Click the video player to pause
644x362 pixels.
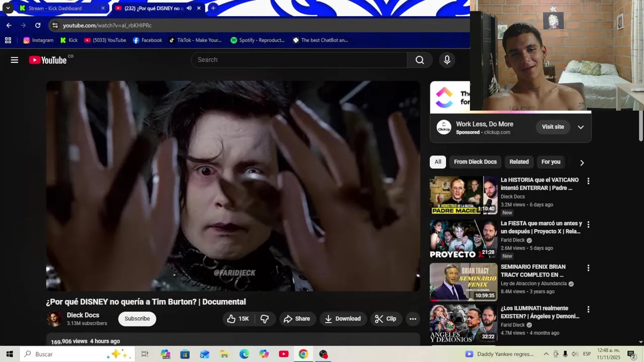coord(233,186)
